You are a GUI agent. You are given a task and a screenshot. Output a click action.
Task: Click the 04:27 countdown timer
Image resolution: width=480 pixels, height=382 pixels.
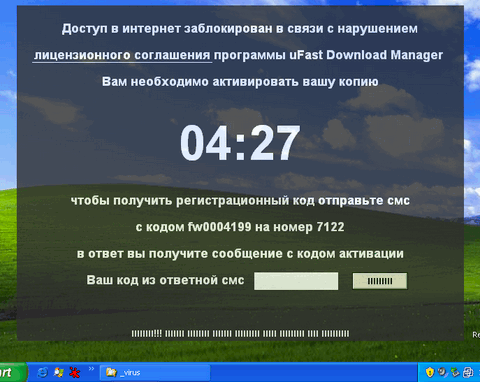(240, 143)
